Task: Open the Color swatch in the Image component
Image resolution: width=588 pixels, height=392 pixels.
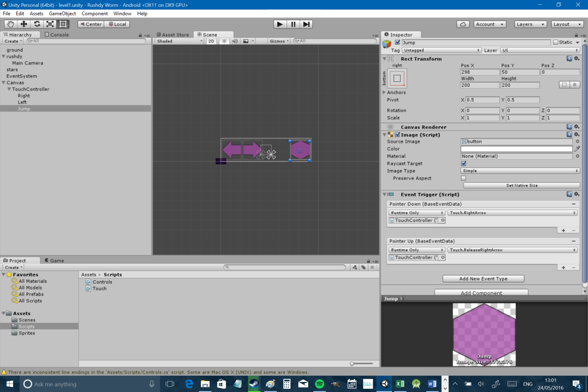Action: [517, 149]
